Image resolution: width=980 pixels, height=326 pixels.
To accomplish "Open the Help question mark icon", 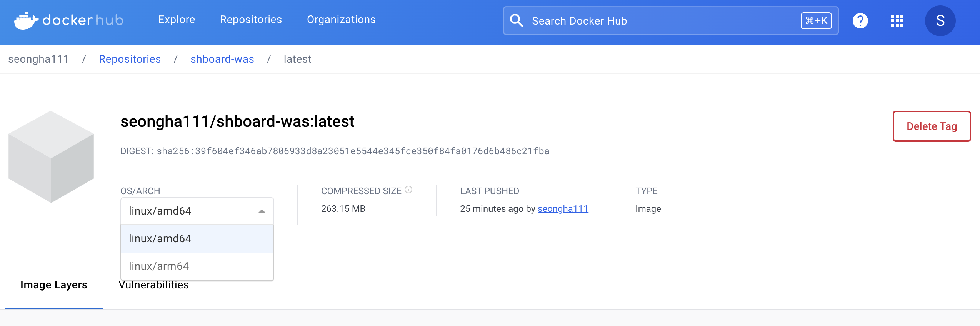I will (860, 21).
